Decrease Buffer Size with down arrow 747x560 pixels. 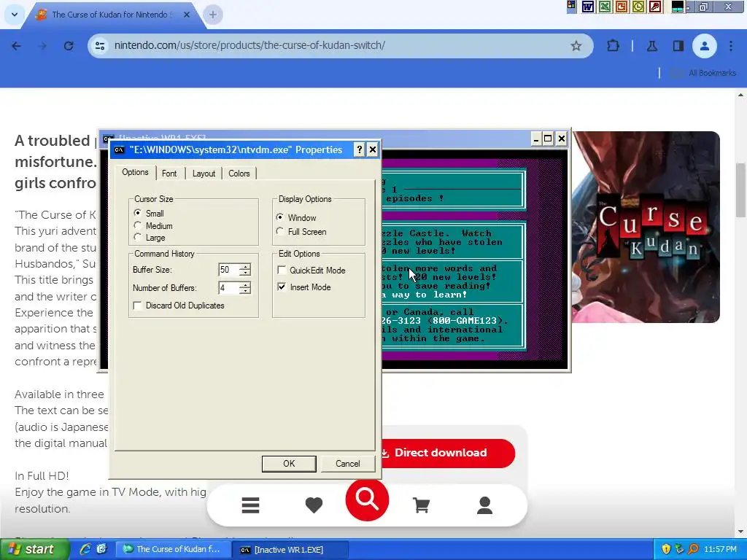(x=245, y=273)
